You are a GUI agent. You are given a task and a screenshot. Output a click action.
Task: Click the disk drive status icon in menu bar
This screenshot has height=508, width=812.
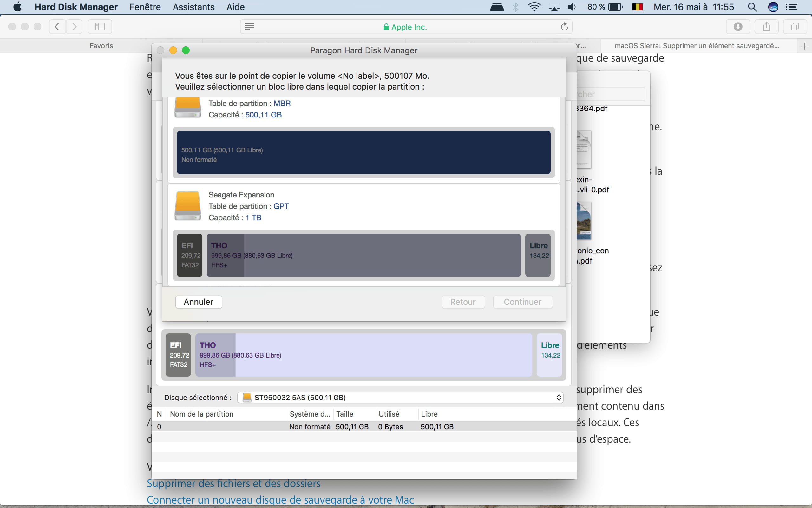[497, 7]
